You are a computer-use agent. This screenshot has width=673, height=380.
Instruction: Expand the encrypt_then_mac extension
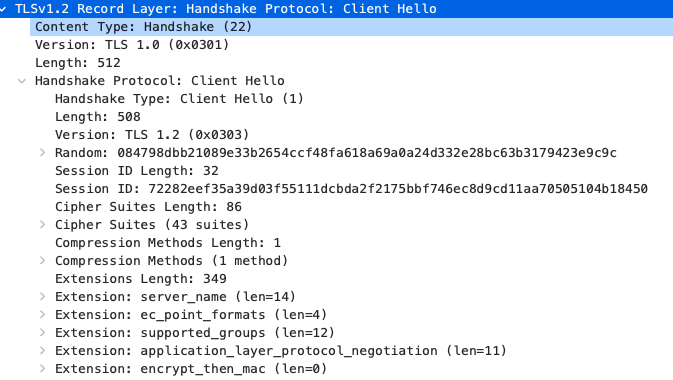(x=42, y=369)
